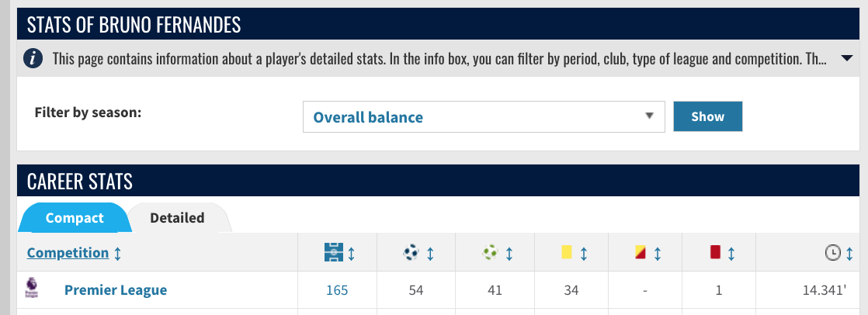Click the season dropdown arrow
The height and width of the screenshot is (315, 868).
coord(649,116)
